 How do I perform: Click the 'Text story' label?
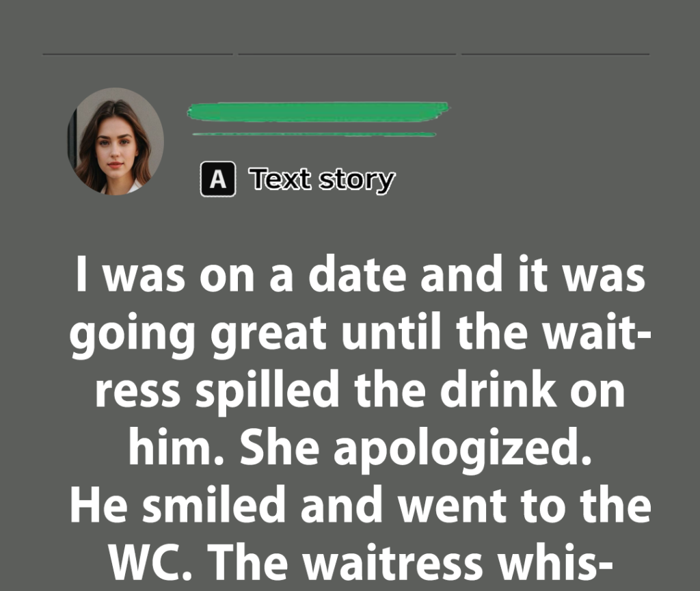[322, 180]
